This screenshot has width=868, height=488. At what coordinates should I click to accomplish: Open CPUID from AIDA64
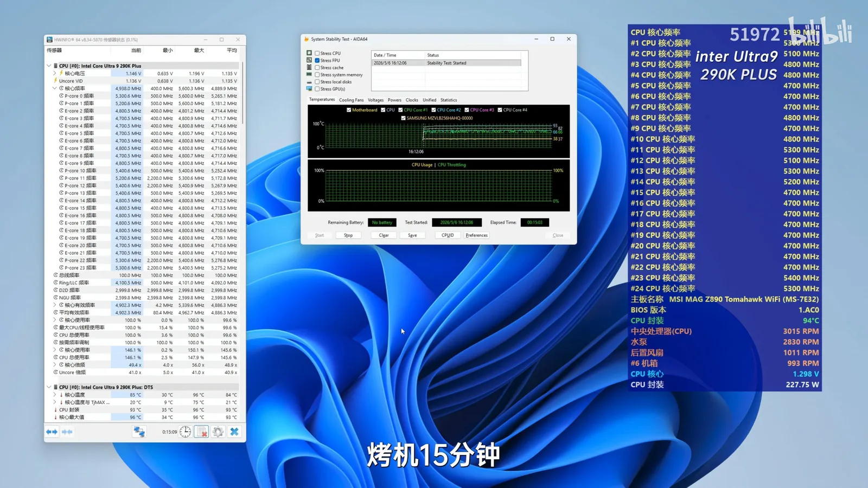[x=448, y=235]
